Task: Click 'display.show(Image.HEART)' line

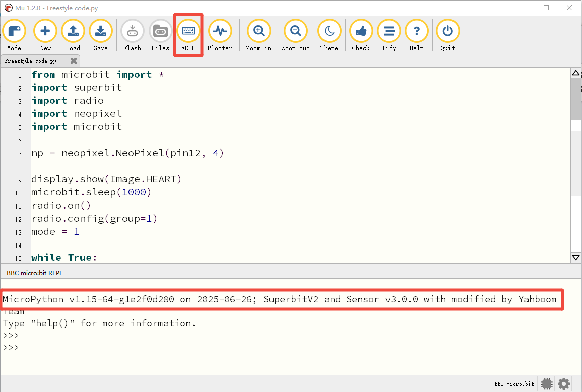Action: click(106, 179)
